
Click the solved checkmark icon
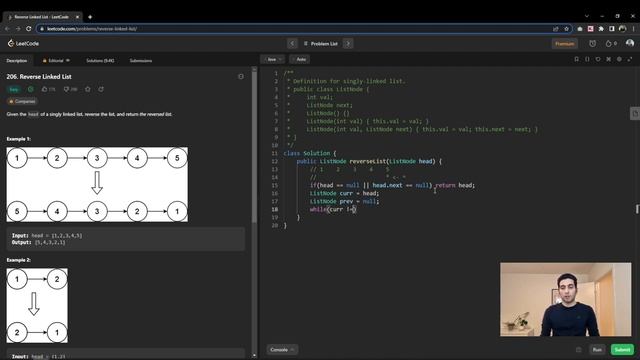click(31, 89)
